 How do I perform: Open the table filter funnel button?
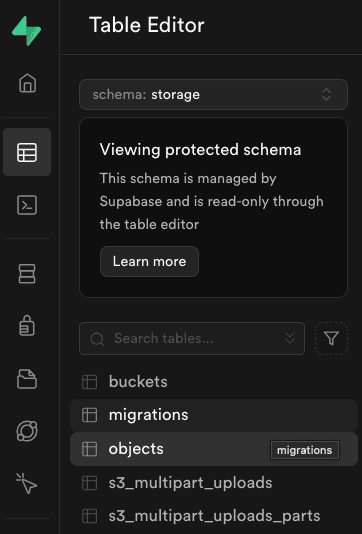331,338
